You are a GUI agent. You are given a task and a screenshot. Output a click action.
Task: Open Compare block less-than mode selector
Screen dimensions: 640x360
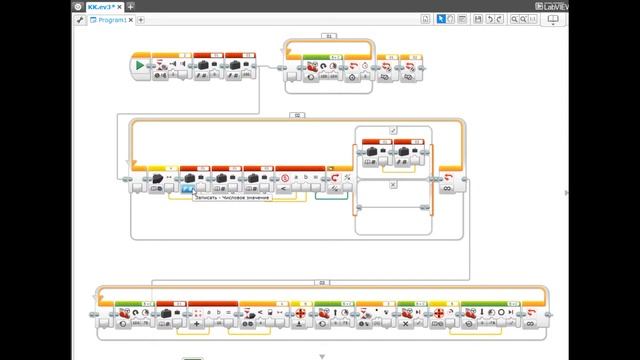(x=284, y=189)
